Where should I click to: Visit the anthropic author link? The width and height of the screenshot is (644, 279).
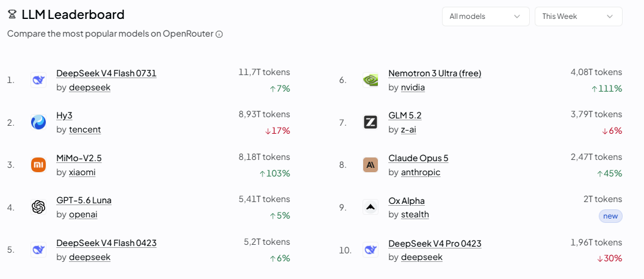pos(421,173)
